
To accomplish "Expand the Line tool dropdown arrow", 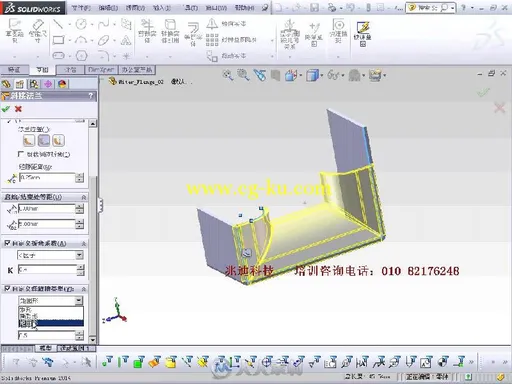I will point(69,24).
